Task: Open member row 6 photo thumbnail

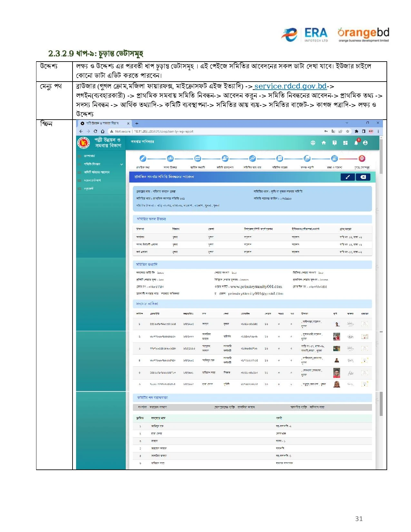Action: (337, 384)
